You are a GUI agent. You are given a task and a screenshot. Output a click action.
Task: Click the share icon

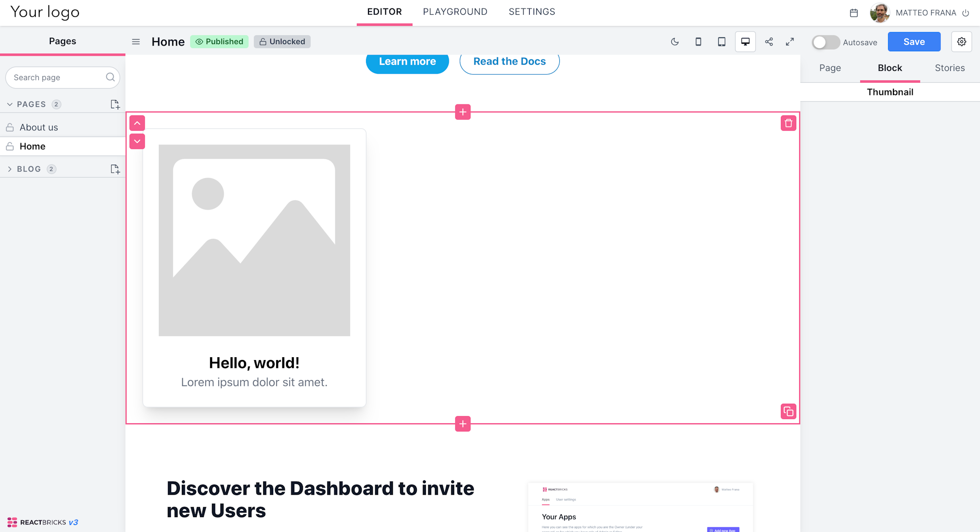pyautogui.click(x=768, y=41)
